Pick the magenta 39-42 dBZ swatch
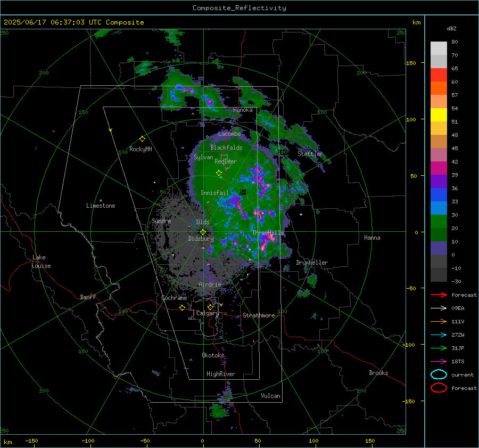479x448 pixels. pos(439,168)
